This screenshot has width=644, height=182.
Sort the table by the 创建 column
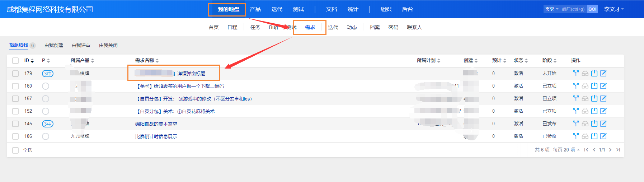click(x=470, y=60)
